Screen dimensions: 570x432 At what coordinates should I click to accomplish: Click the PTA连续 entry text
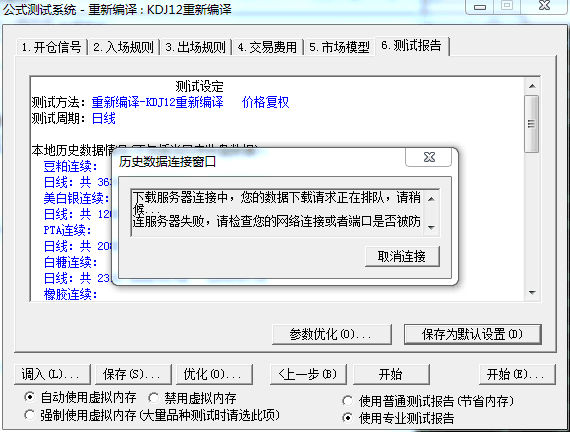(67, 230)
